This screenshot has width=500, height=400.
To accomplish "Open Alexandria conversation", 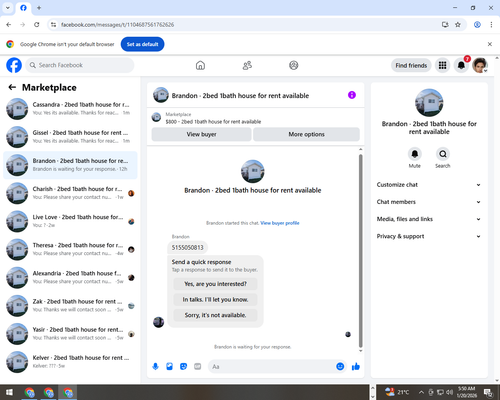I will (x=70, y=277).
